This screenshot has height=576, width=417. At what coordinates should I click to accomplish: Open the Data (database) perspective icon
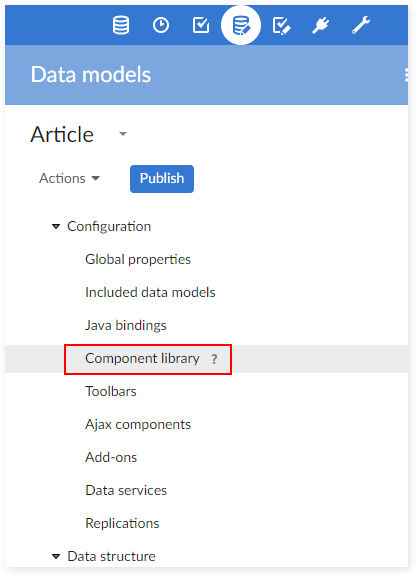(121, 25)
